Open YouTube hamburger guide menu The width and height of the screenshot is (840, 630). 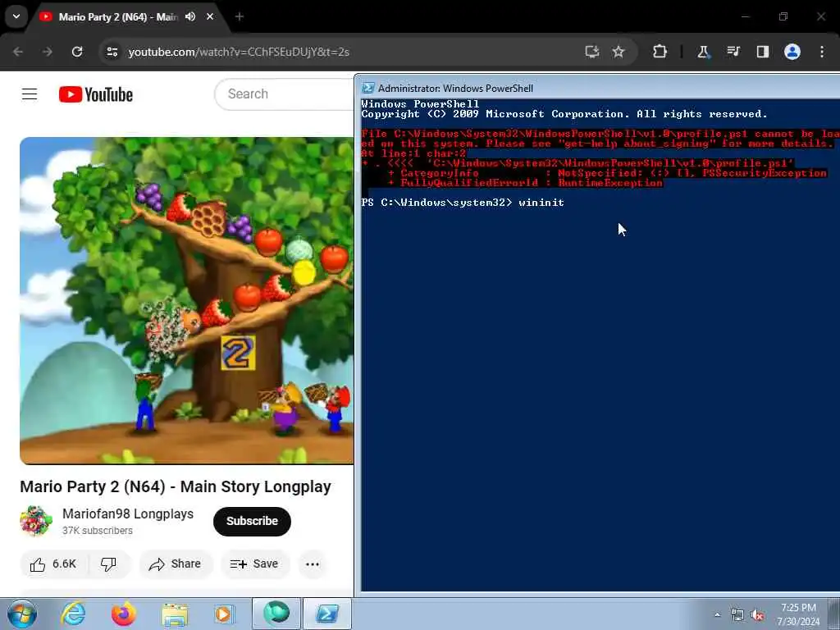[30, 94]
